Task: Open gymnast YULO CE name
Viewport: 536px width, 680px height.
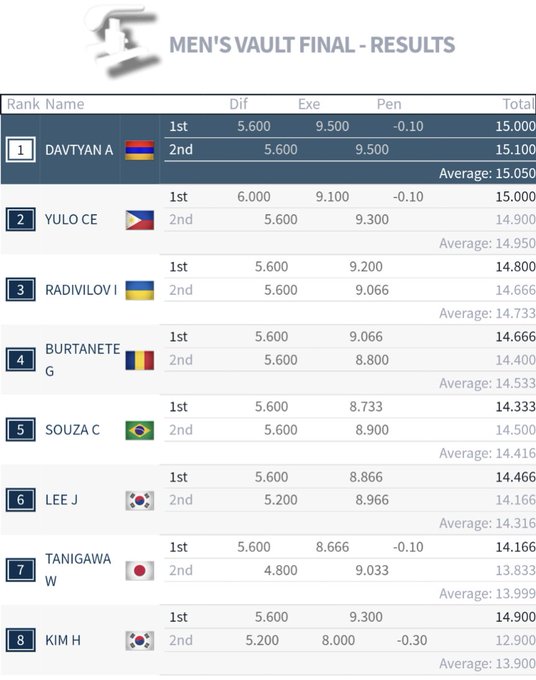Action: [71, 219]
